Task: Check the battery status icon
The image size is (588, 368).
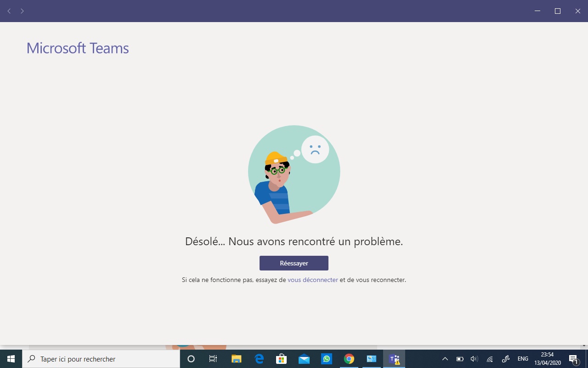Action: click(460, 359)
